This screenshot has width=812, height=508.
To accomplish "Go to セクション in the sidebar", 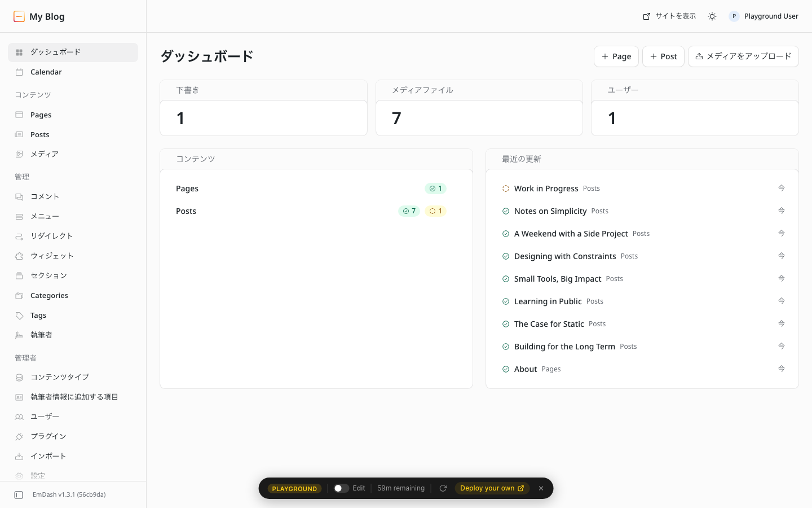I will click(73, 275).
